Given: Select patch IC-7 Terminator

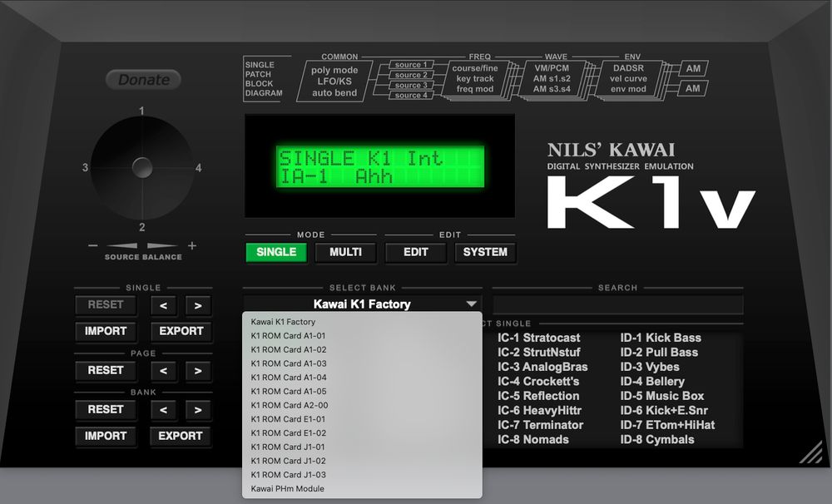Looking at the screenshot, I should pyautogui.click(x=540, y=425).
